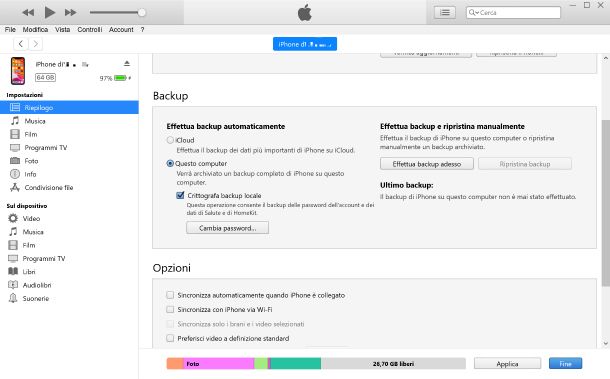
Task: Click the scrollbar up arrow
Action: point(605,58)
